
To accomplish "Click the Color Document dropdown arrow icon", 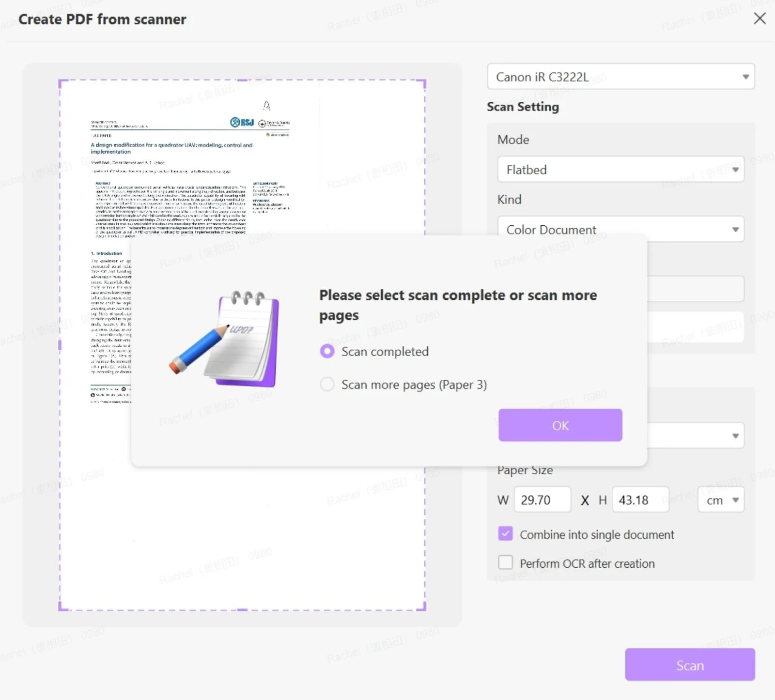I will tap(736, 229).
